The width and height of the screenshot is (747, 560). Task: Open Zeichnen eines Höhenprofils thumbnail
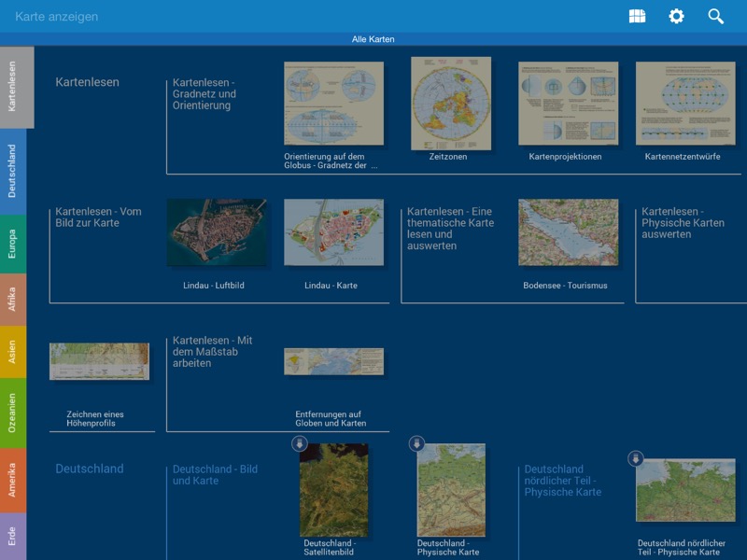click(99, 361)
